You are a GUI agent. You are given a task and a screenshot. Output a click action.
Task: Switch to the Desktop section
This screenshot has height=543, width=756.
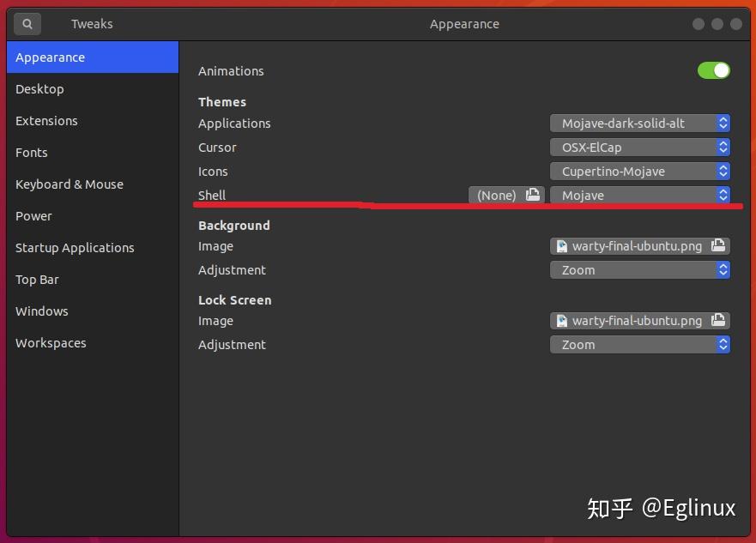pos(39,88)
